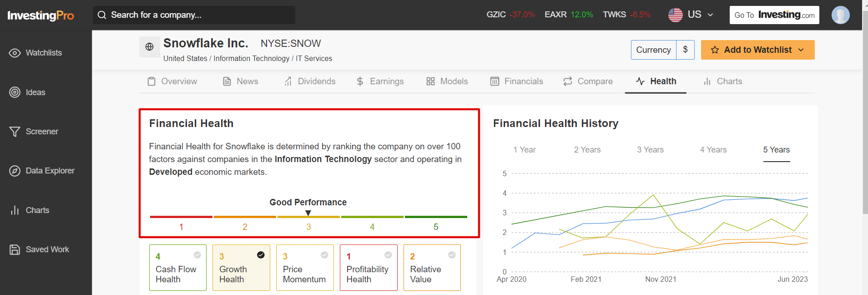The height and width of the screenshot is (295, 868).
Task: Click the Profitability Health card
Action: 368,268
